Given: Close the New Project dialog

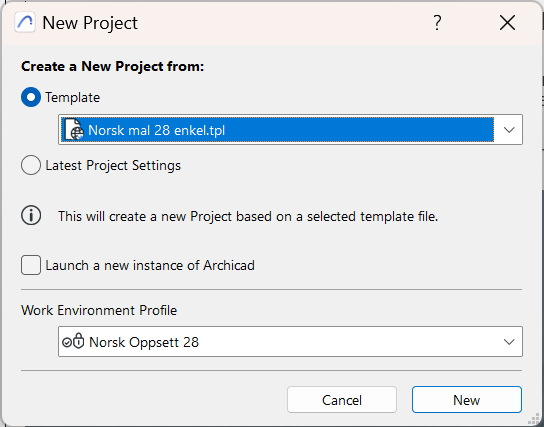Looking at the screenshot, I should click(x=507, y=23).
